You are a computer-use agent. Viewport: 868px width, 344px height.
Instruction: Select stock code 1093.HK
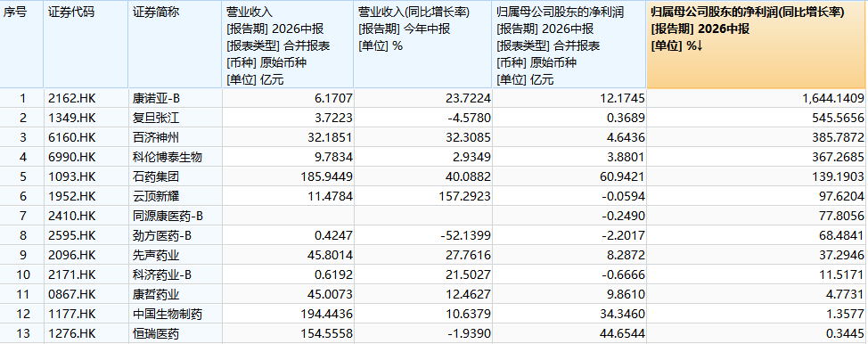pyautogui.click(x=72, y=177)
